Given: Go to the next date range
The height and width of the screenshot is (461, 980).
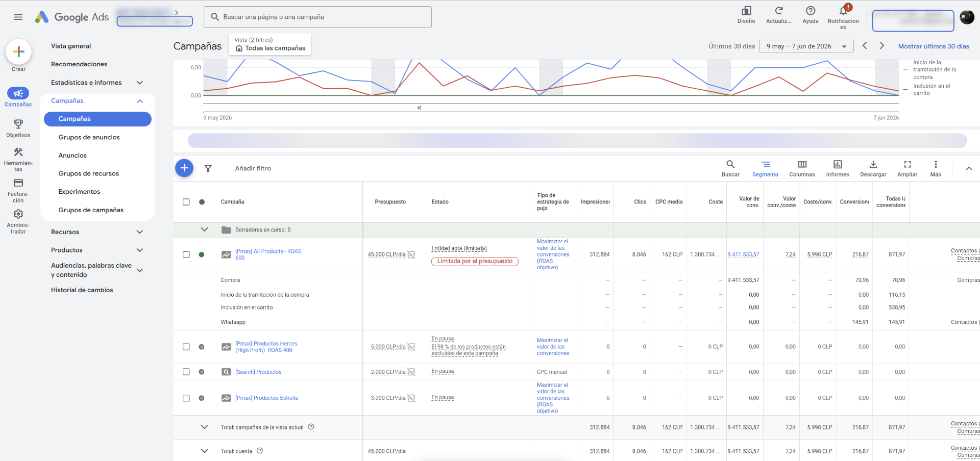Looking at the screenshot, I should [x=881, y=46].
